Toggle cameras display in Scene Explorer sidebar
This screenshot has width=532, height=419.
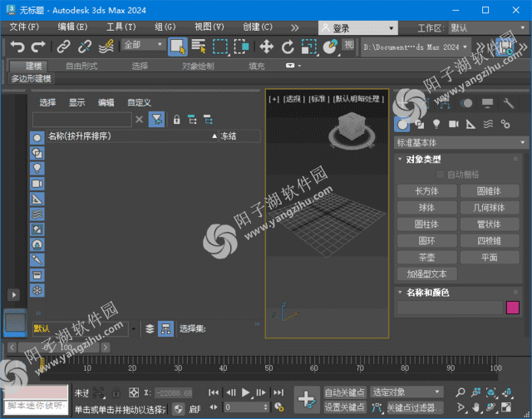coord(37,184)
